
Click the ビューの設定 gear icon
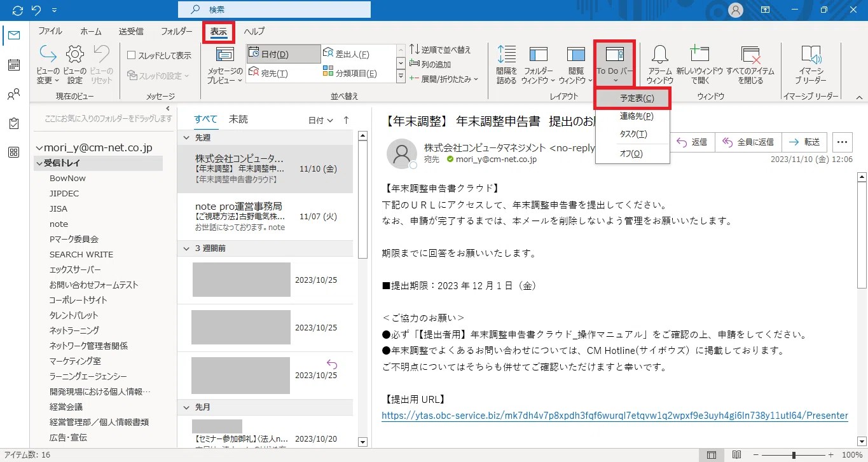[x=75, y=55]
